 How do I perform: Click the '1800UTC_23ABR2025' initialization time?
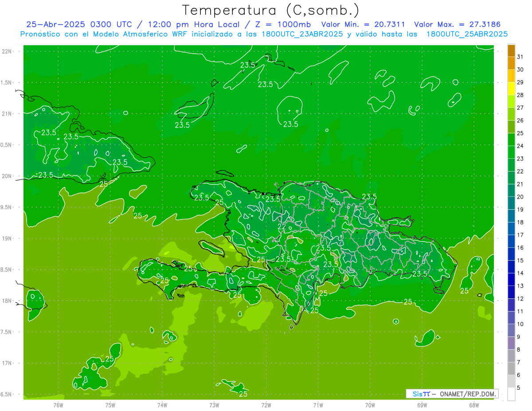pos(303,34)
